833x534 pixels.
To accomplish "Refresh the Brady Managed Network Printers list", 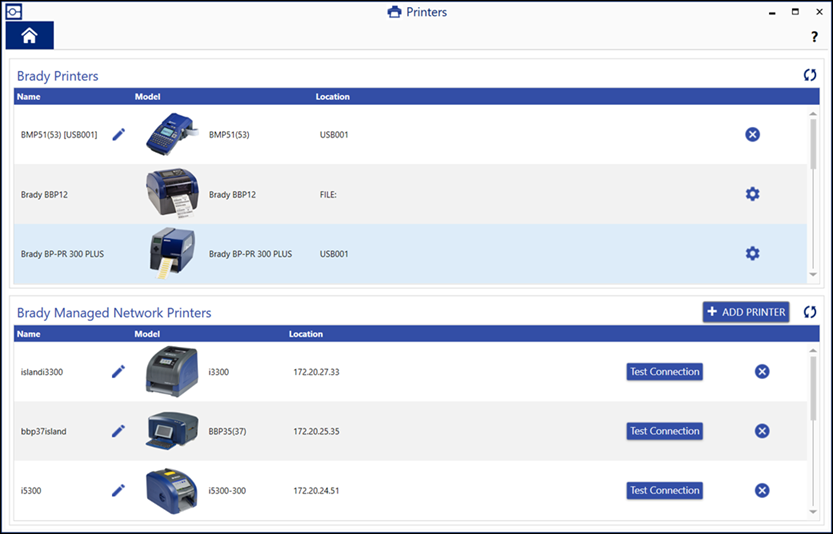I will pos(810,312).
